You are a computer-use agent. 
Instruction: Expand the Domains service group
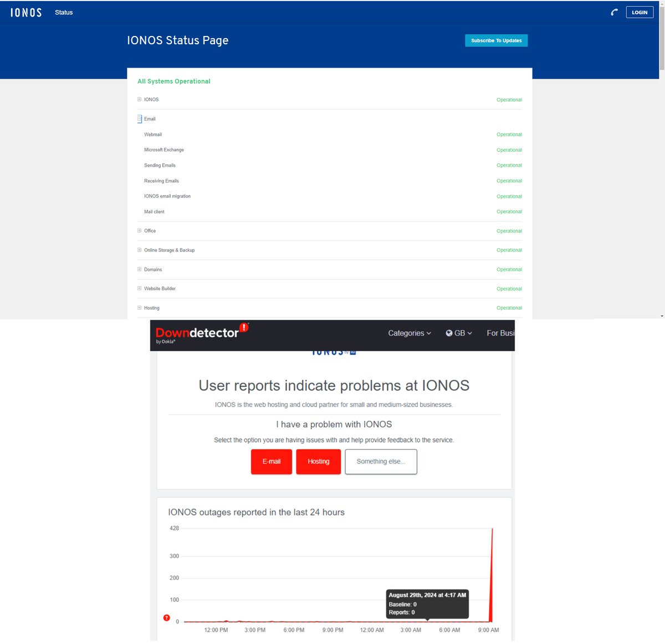[x=140, y=269]
